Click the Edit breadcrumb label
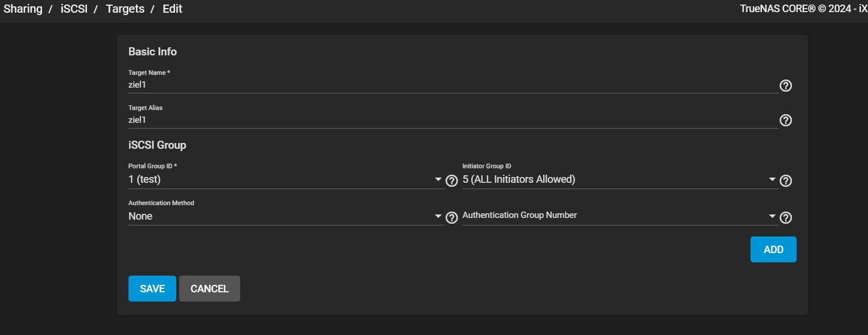Screen dimensions: 868x335 (172, 9)
